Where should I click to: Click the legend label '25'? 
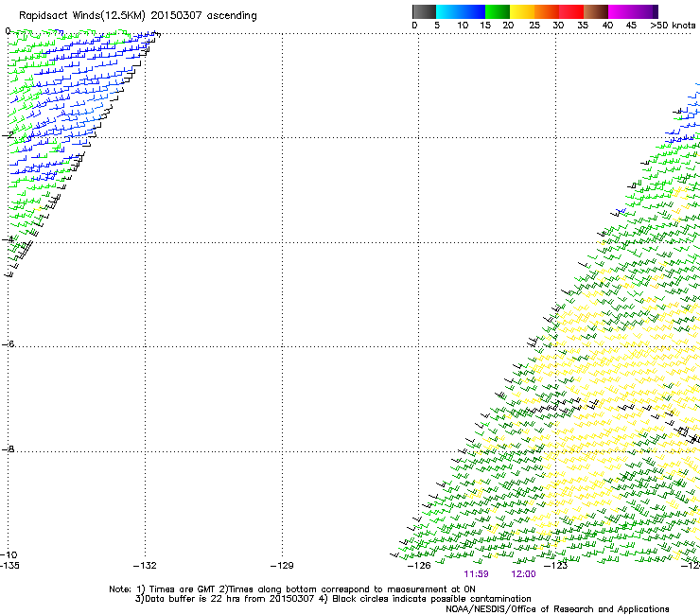tap(534, 26)
